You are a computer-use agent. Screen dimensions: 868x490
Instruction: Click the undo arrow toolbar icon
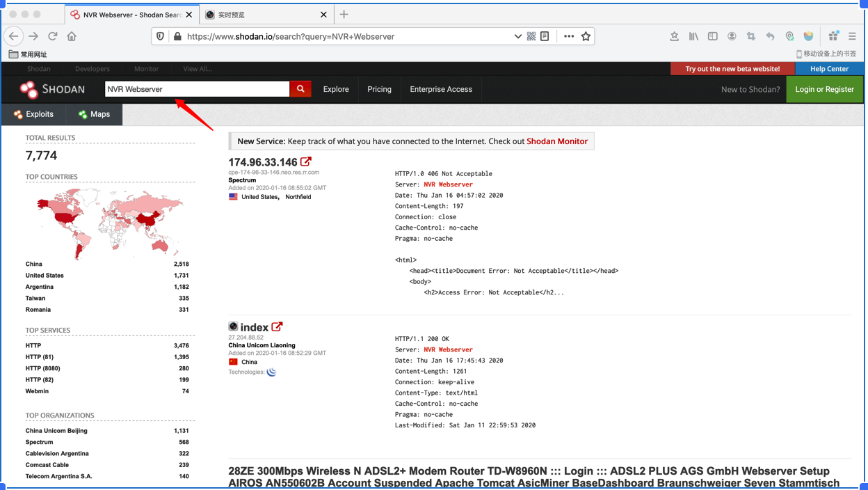click(770, 36)
